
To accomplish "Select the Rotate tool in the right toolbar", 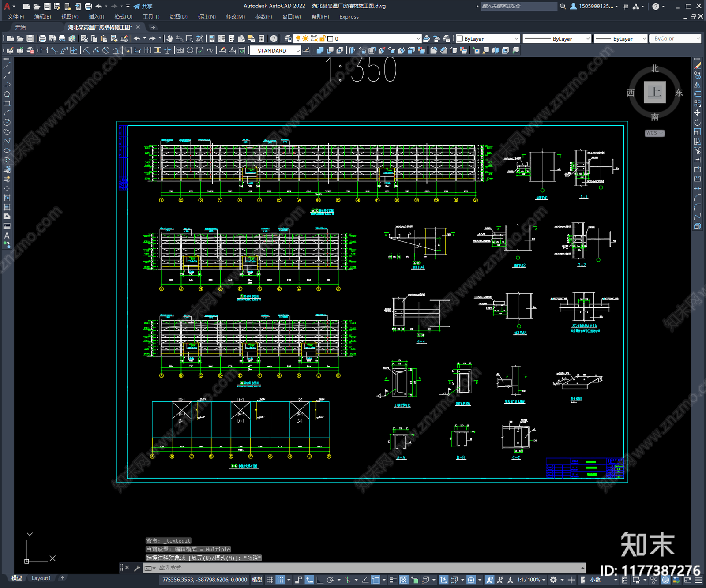I will (698, 122).
